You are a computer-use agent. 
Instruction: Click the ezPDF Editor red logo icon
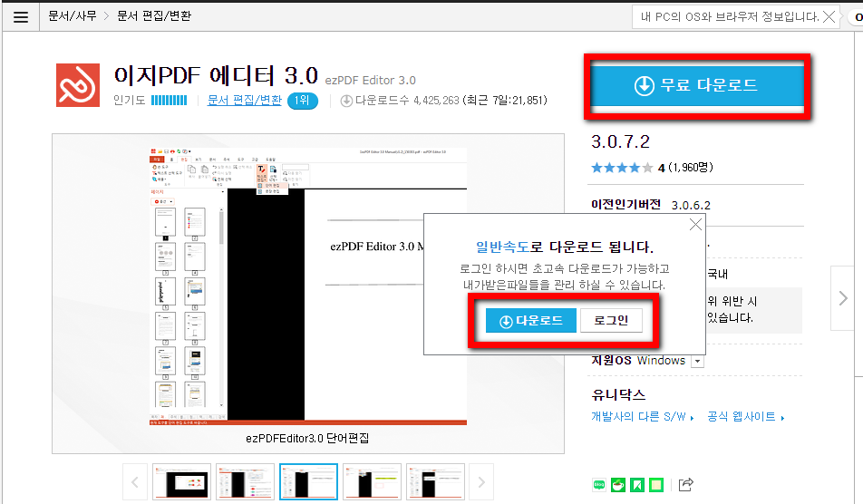(78, 85)
